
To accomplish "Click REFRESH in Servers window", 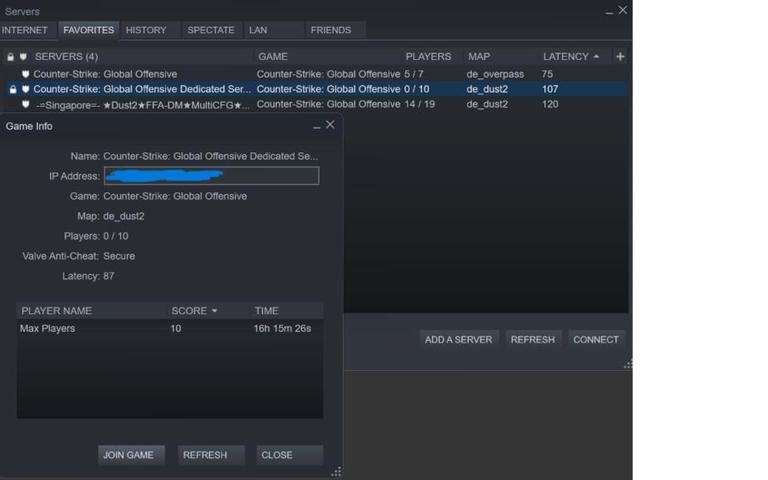I will [533, 339].
